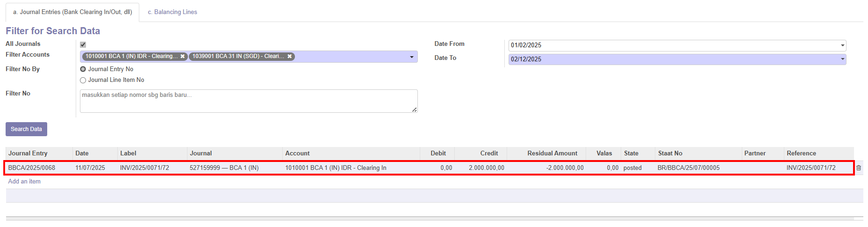Toggle the All Journals checkbox
This screenshot has height=227, width=868.
83,45
